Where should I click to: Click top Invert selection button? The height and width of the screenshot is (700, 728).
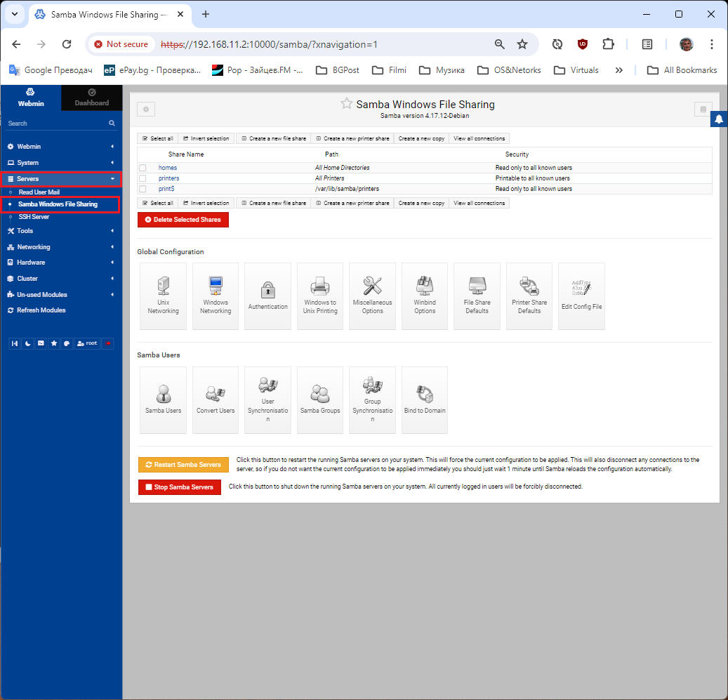[x=206, y=139]
